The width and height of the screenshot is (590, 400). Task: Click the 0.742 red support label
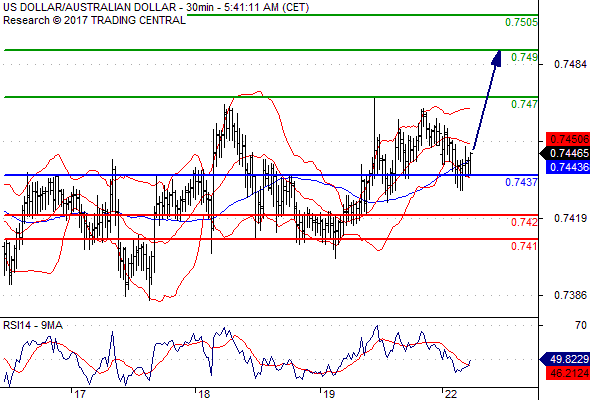pos(524,222)
